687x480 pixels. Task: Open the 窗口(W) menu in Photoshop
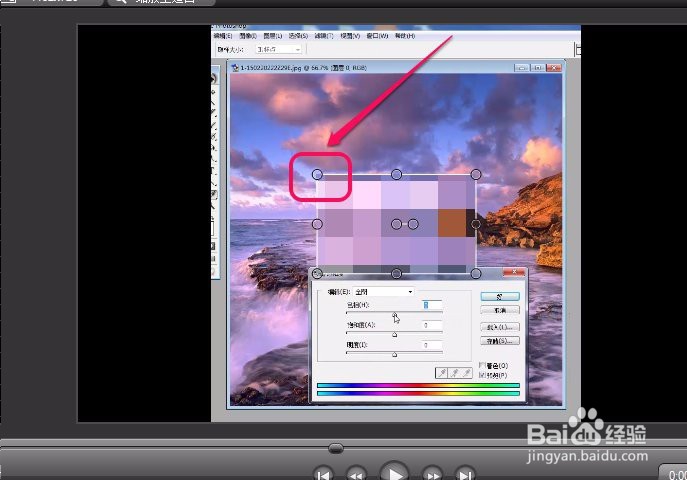pos(377,36)
